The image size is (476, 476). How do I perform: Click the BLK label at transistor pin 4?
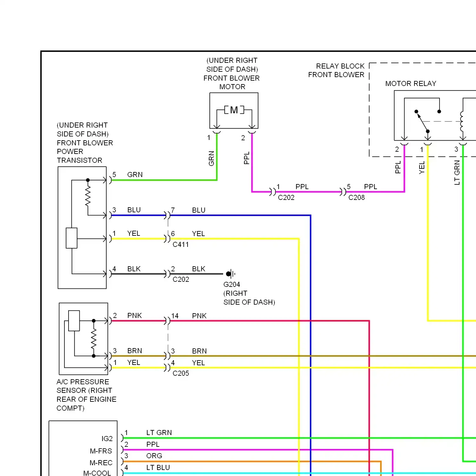[134, 269]
